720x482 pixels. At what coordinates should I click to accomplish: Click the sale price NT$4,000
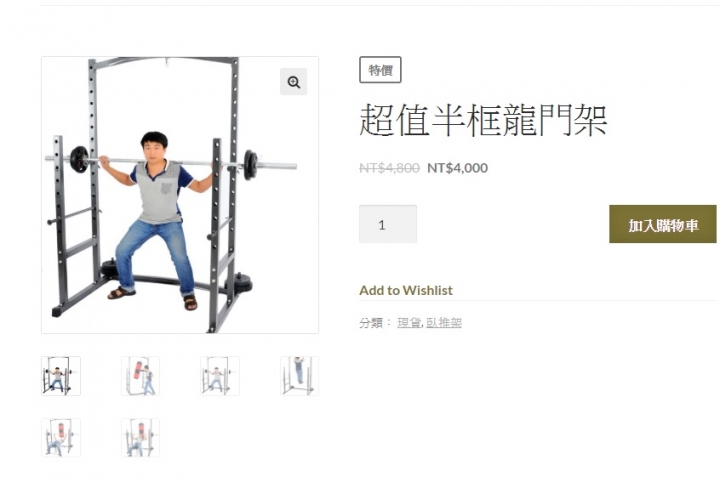click(x=457, y=168)
